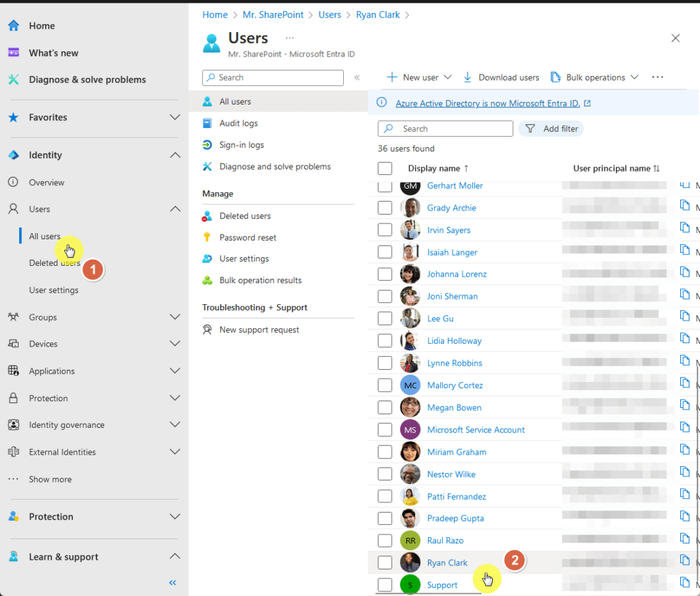Image resolution: width=700 pixels, height=596 pixels.
Task: Click the user list search field
Action: pyautogui.click(x=445, y=128)
